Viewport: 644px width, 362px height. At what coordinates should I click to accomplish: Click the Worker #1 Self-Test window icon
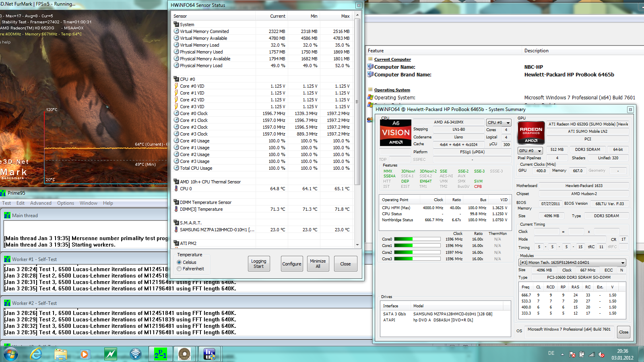pos(7,259)
